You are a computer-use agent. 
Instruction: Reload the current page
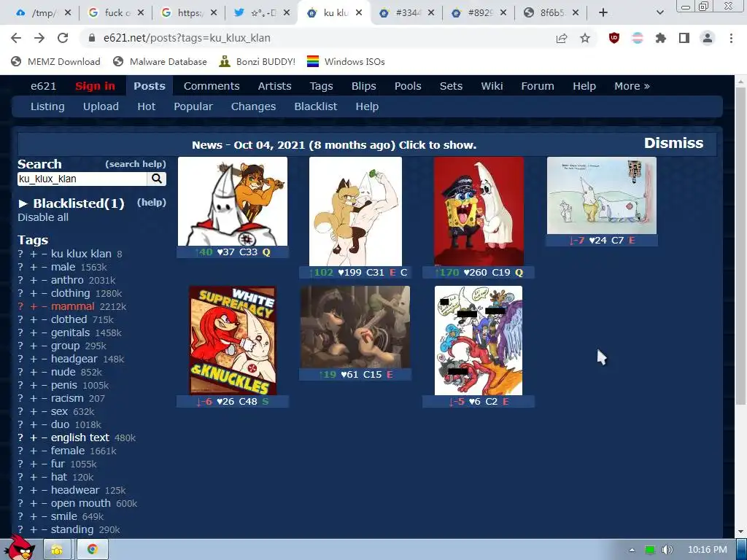[63, 38]
